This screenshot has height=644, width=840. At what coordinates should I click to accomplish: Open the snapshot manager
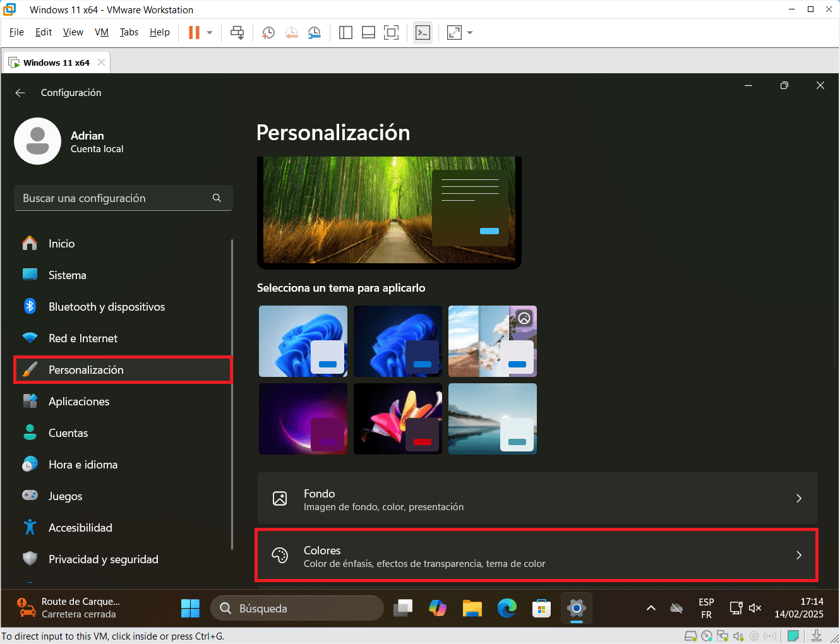tap(314, 32)
